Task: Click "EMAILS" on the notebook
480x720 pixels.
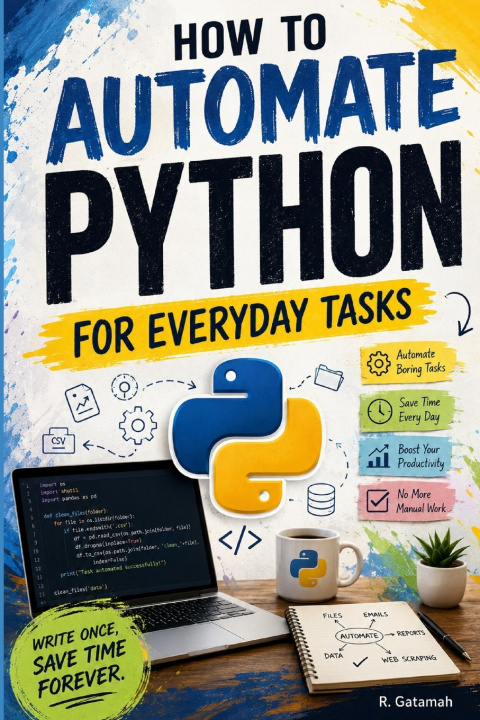Action: click(375, 614)
